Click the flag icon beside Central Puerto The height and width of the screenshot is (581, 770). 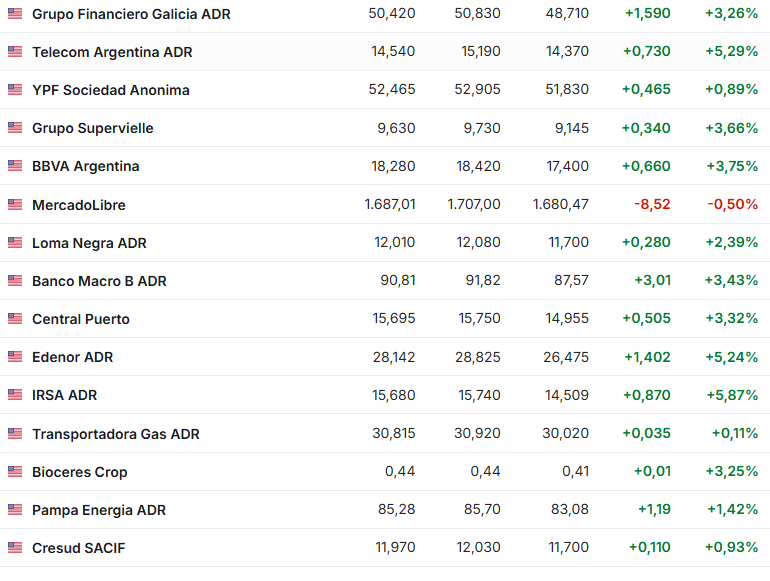click(x=15, y=318)
